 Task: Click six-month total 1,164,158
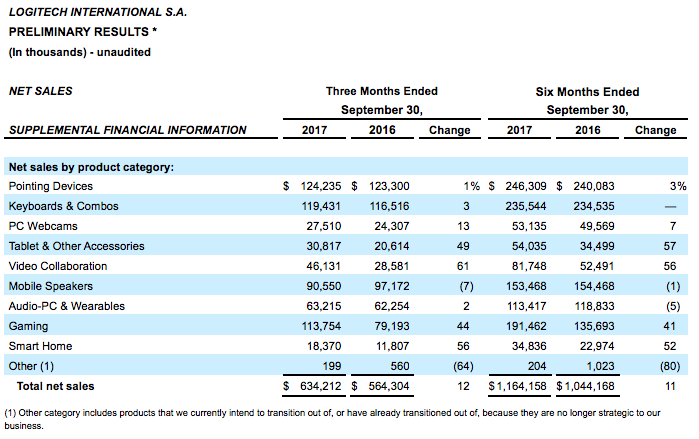(521, 386)
